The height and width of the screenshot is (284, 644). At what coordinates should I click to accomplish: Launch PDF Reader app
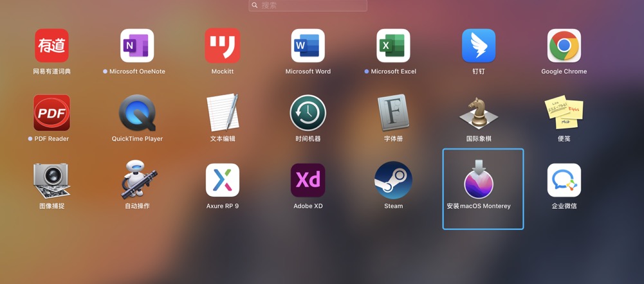point(51,113)
